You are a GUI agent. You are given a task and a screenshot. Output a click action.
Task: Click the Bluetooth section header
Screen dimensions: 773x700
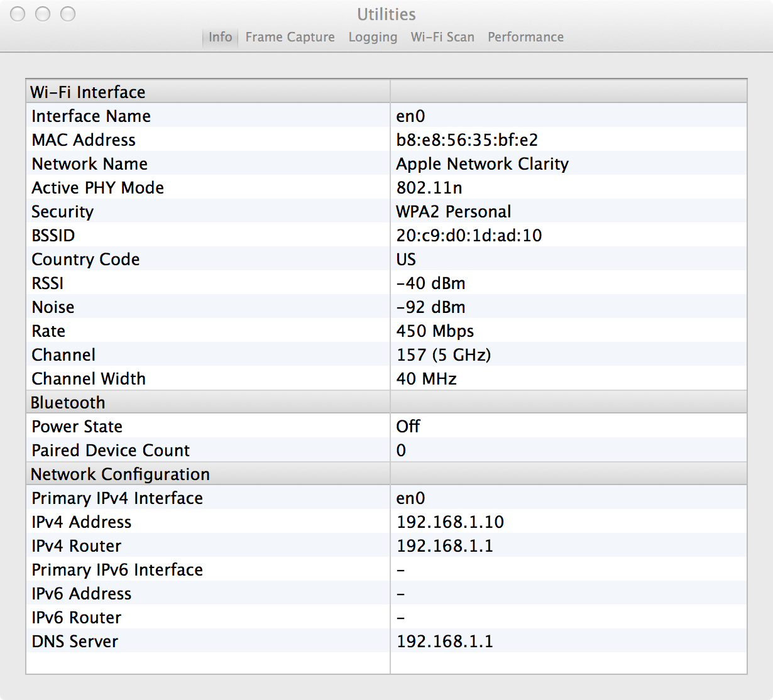(68, 403)
